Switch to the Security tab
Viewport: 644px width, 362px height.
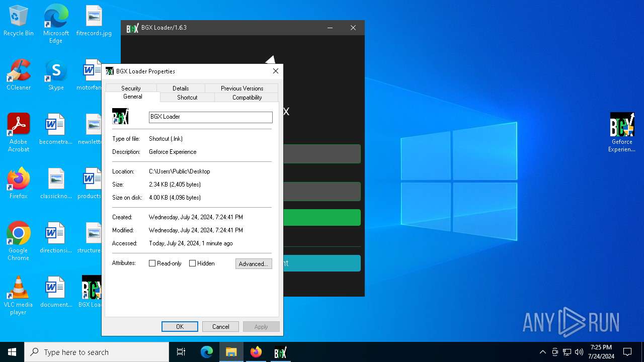point(131,88)
